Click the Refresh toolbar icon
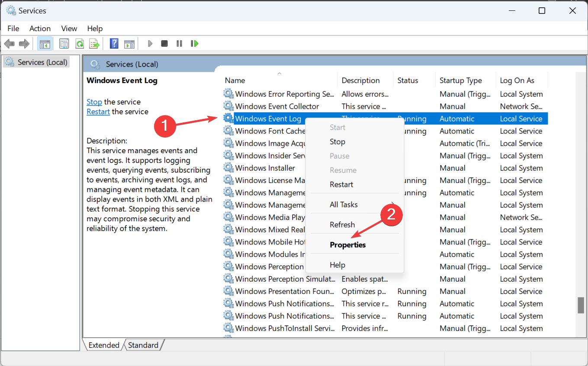Viewport: 588px width, 366px height. pos(80,44)
